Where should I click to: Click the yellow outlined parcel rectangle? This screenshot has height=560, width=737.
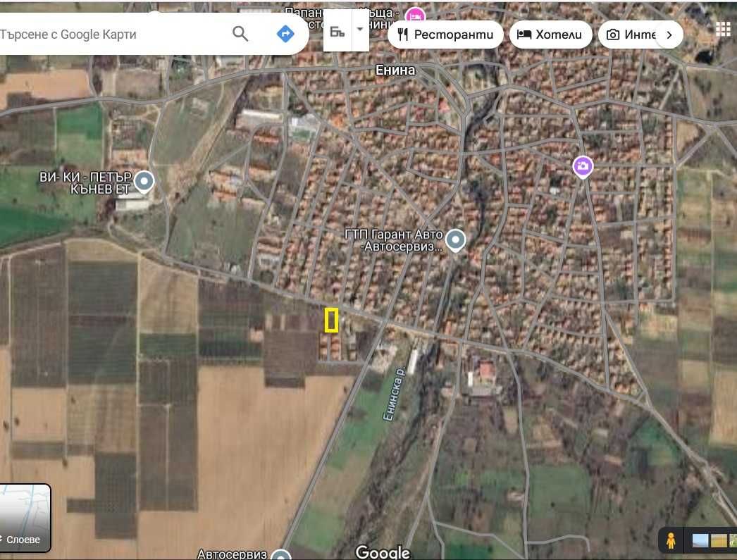(332, 320)
